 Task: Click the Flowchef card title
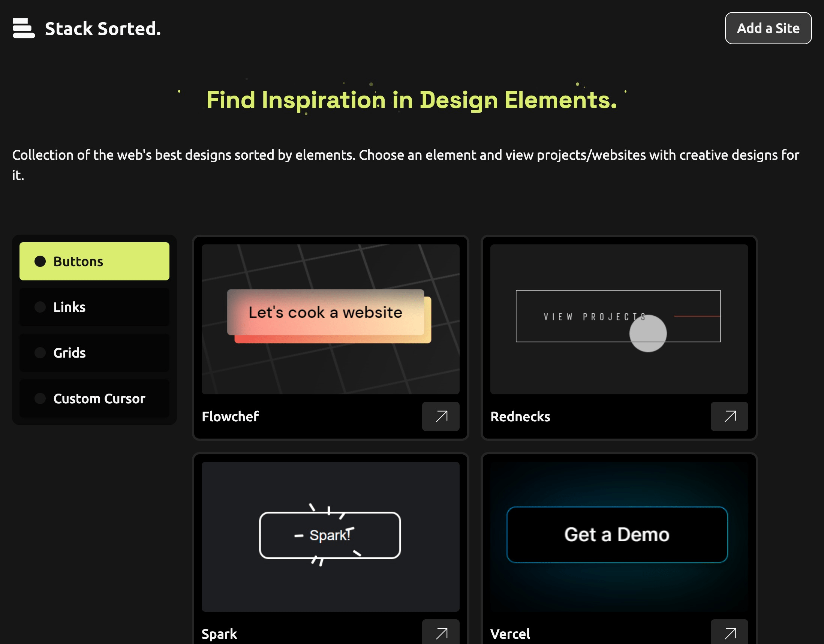pyautogui.click(x=230, y=416)
